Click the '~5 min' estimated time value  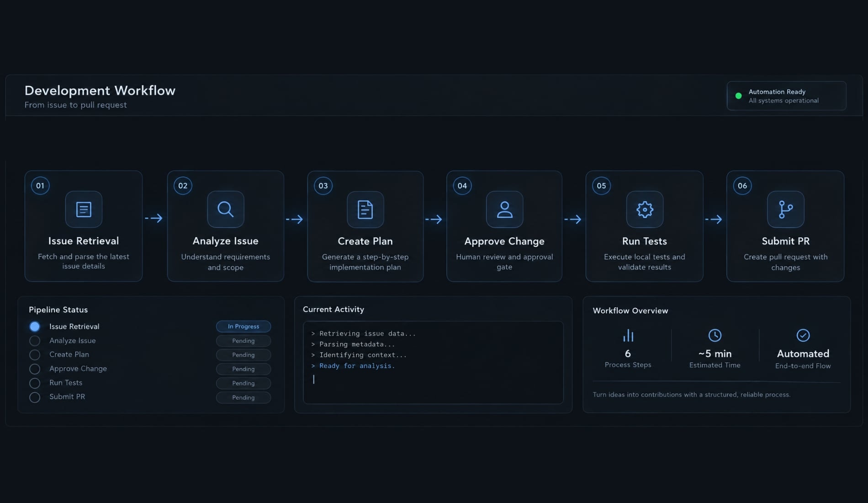[715, 354]
